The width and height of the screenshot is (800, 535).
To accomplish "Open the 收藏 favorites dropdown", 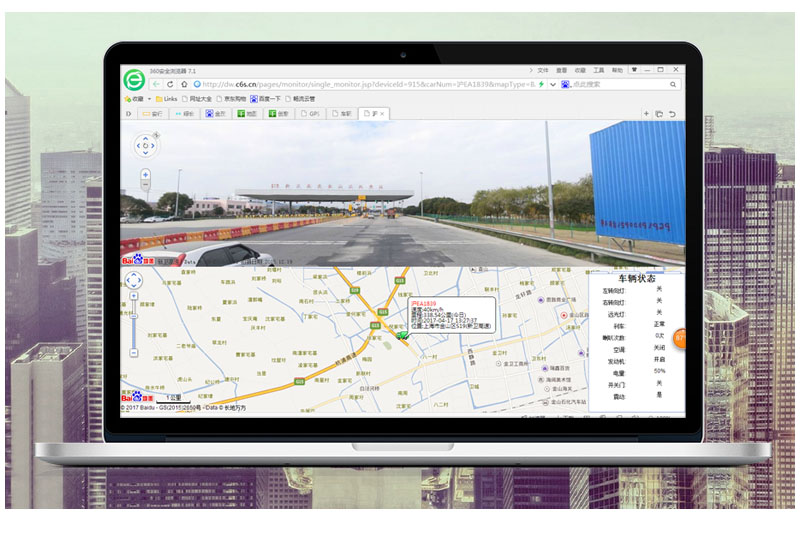I will point(137,99).
